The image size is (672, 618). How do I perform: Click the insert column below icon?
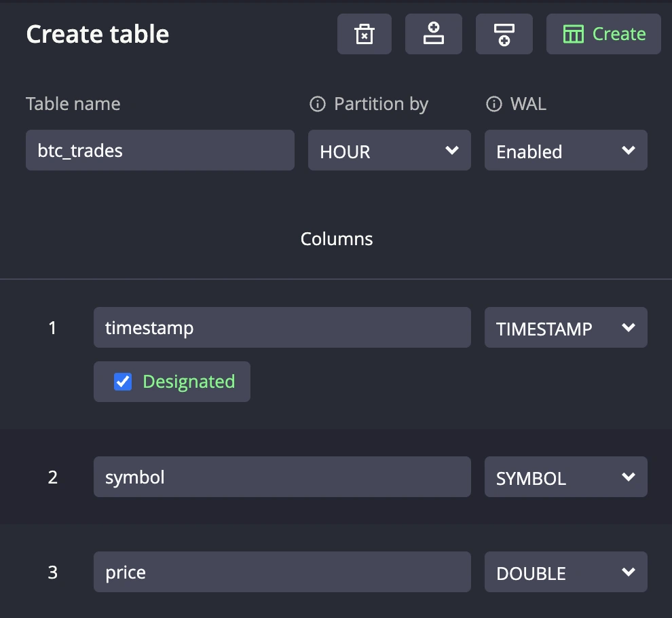coord(504,34)
